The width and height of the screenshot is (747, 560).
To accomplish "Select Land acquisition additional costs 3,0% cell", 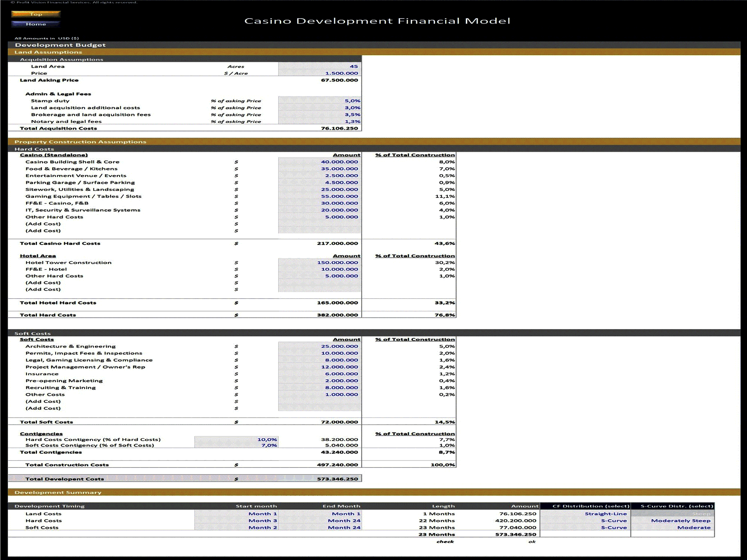I will coord(319,108).
